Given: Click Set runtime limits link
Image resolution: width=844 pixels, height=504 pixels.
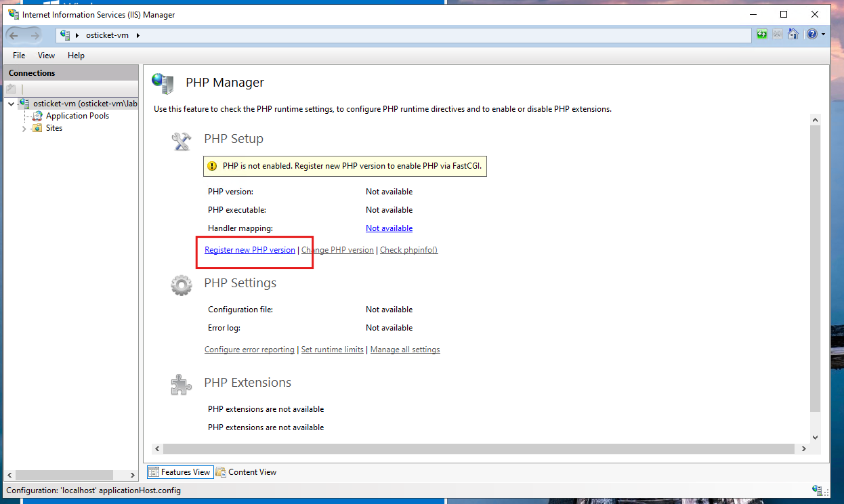Looking at the screenshot, I should click(x=332, y=350).
